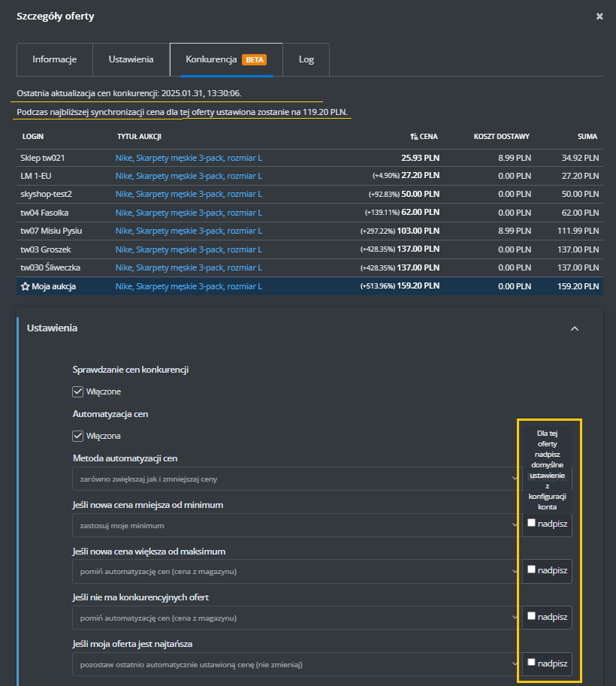Tick nadpisz for price below minimum

point(532,523)
